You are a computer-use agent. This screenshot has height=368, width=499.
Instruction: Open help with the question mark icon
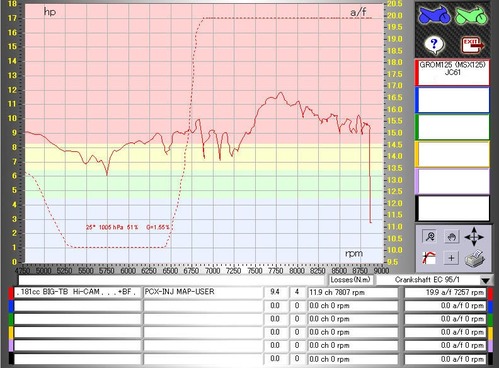[433, 44]
